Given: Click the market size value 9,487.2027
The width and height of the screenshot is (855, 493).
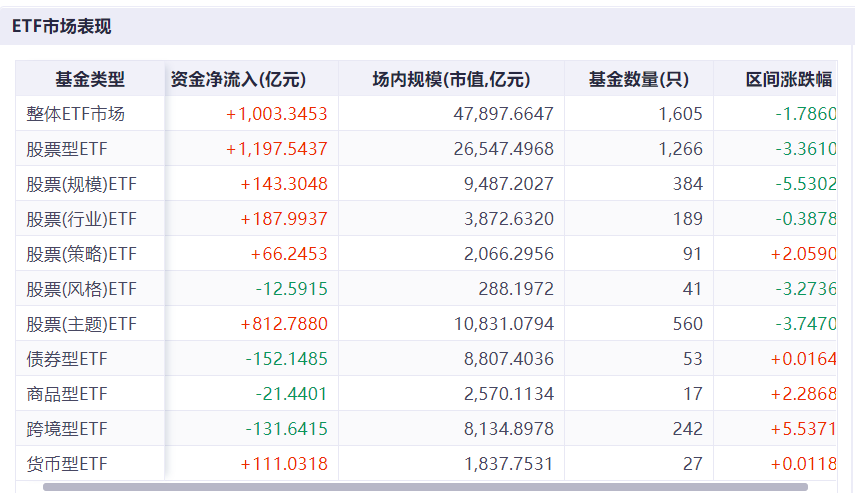Looking at the screenshot, I should coord(509,184).
